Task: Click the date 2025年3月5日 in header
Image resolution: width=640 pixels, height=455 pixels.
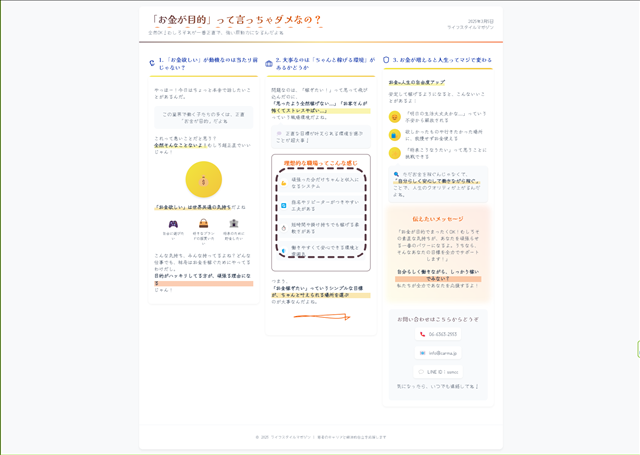Action: tap(480, 21)
